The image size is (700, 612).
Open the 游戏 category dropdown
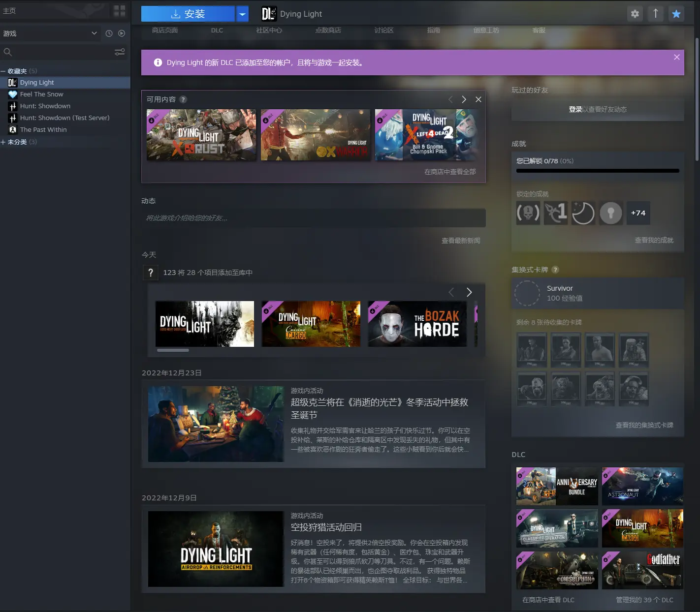point(50,33)
